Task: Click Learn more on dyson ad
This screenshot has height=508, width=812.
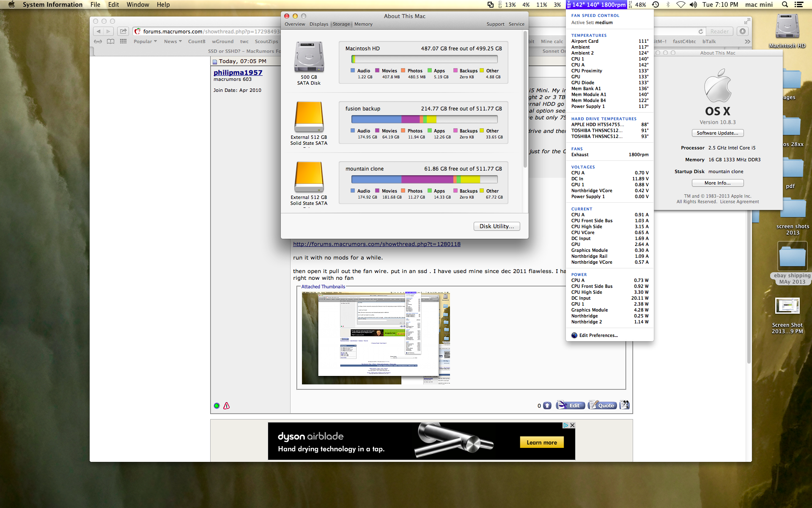Action: click(542, 443)
